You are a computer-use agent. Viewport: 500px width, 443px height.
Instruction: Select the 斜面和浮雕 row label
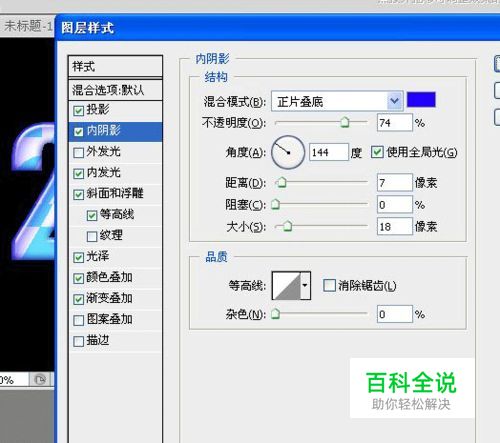click(115, 194)
